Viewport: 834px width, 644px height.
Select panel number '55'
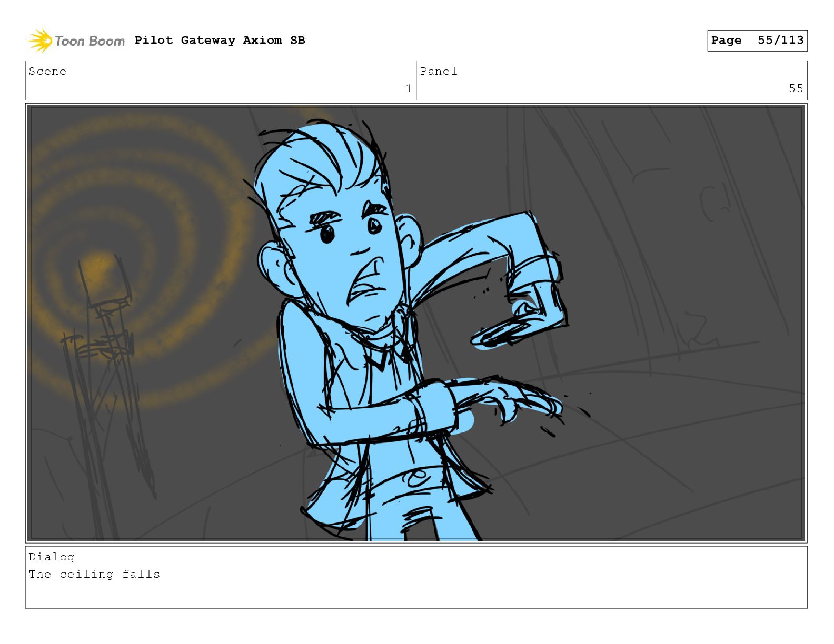[796, 88]
